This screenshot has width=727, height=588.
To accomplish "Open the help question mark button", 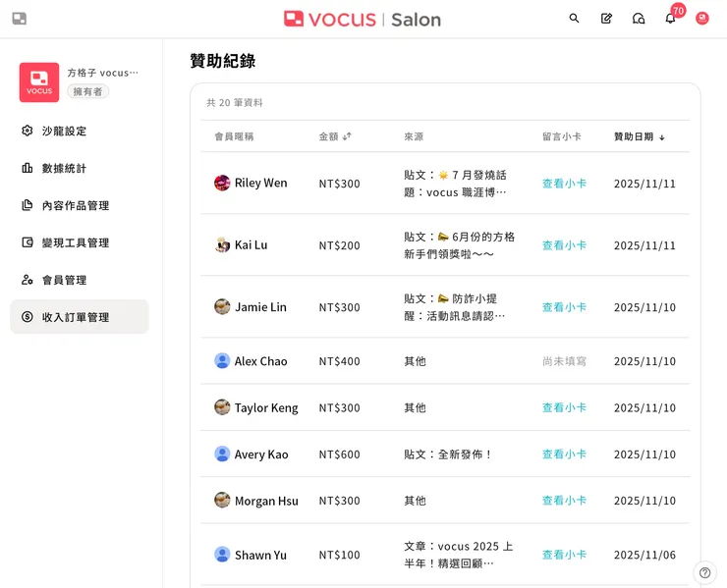I will pos(704,572).
